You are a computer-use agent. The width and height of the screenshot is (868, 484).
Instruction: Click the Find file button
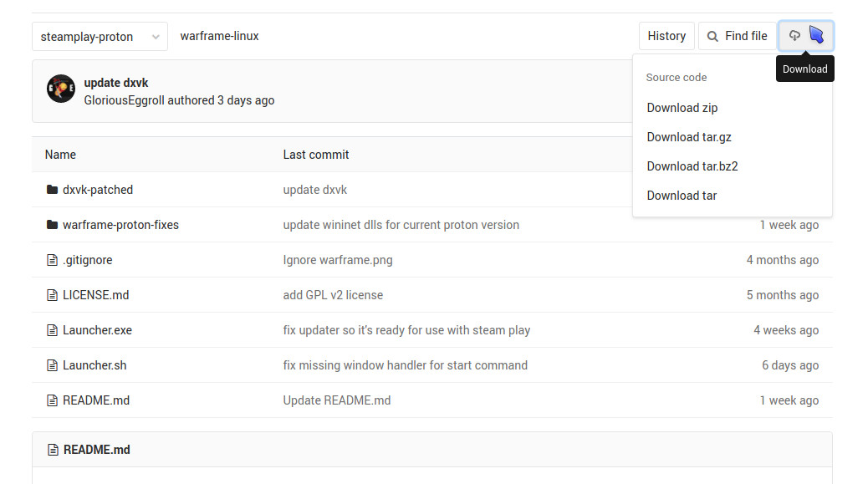click(x=737, y=36)
